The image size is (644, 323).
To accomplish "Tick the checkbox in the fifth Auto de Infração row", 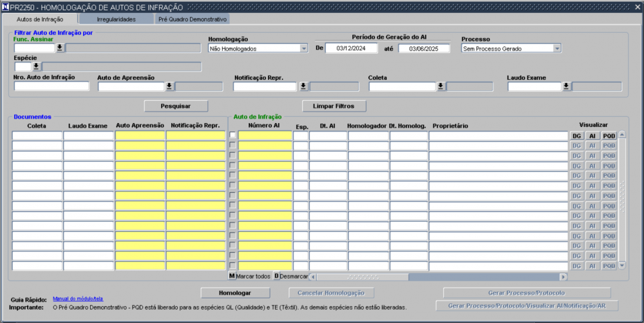I will click(x=232, y=175).
